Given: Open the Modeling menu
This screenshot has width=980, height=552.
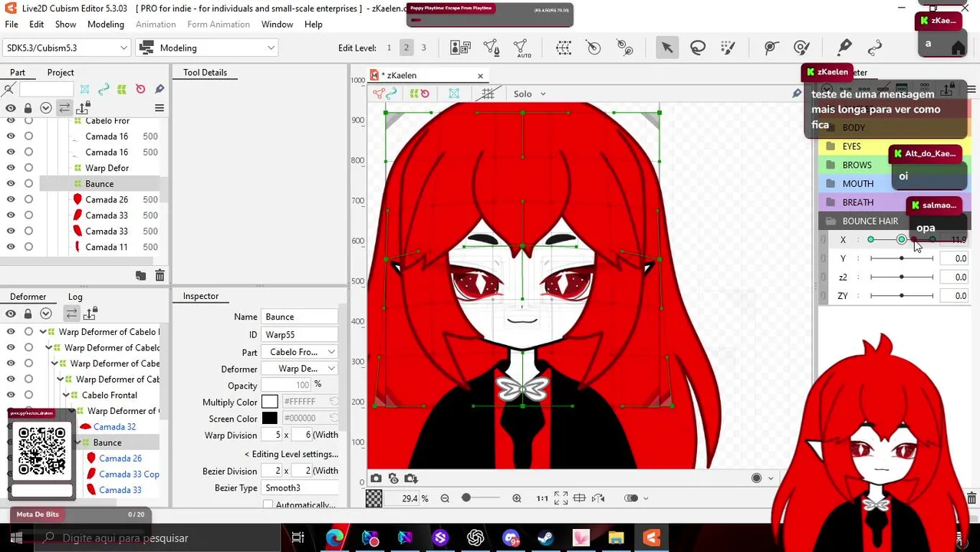Looking at the screenshot, I should [105, 25].
